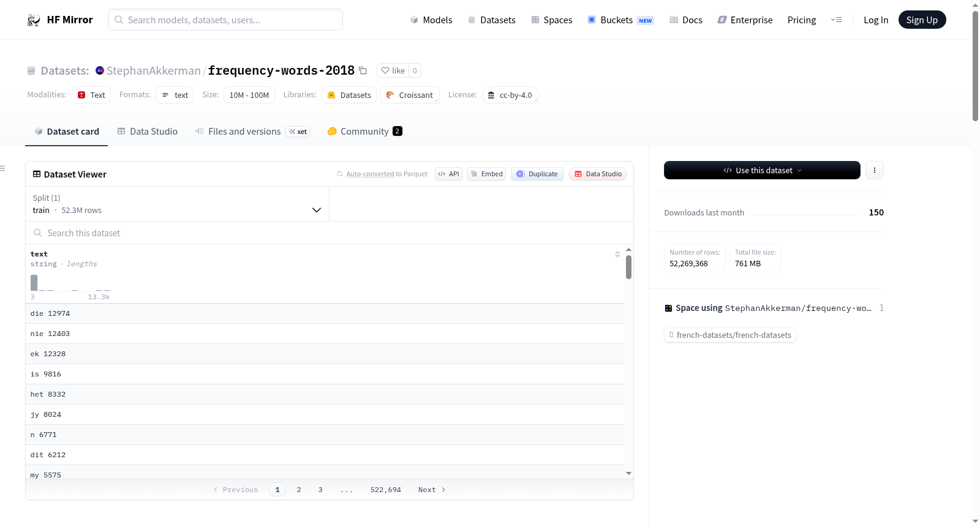Open the Datasets menu item
Viewport: 980px width, 527px height.
click(492, 20)
